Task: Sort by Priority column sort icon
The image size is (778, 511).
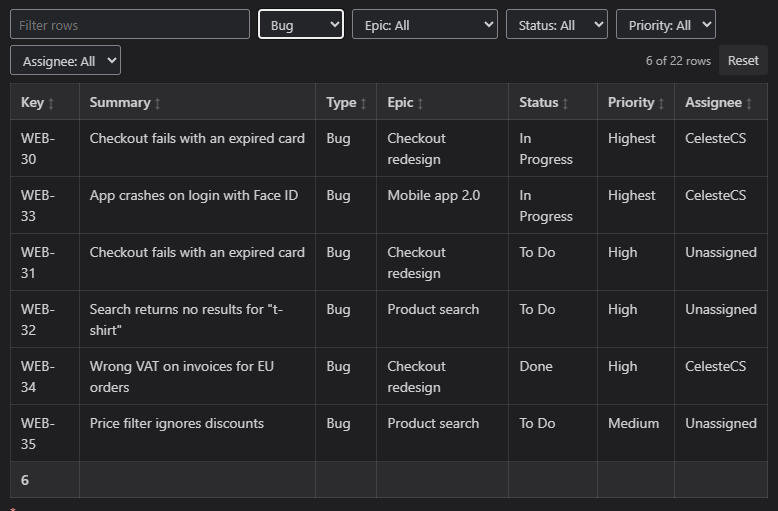Action: point(661,103)
